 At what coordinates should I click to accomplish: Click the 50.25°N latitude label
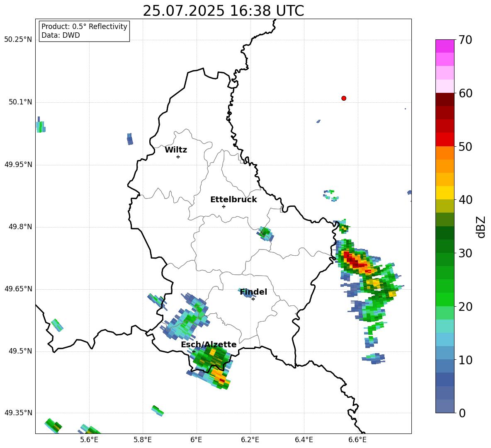click(18, 40)
